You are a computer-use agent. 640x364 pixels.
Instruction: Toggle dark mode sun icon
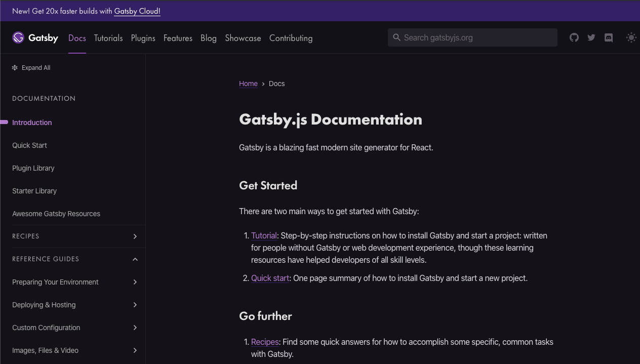(631, 37)
